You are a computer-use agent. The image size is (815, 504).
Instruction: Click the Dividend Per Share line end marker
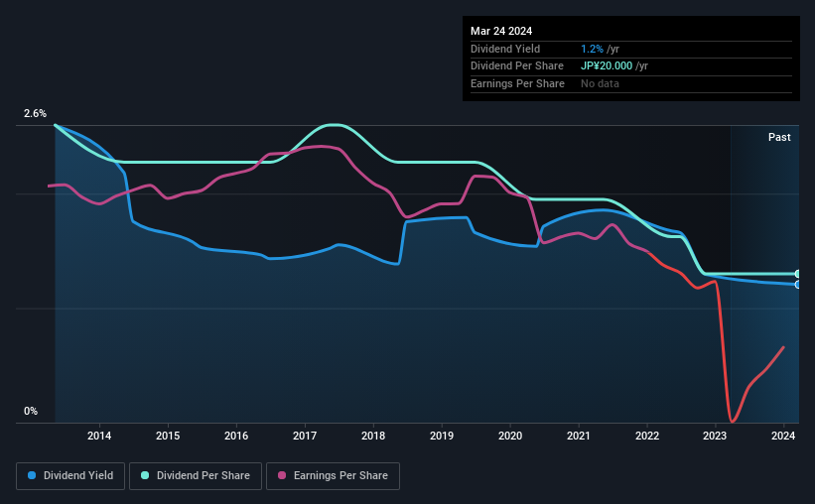pyautogui.click(x=797, y=274)
